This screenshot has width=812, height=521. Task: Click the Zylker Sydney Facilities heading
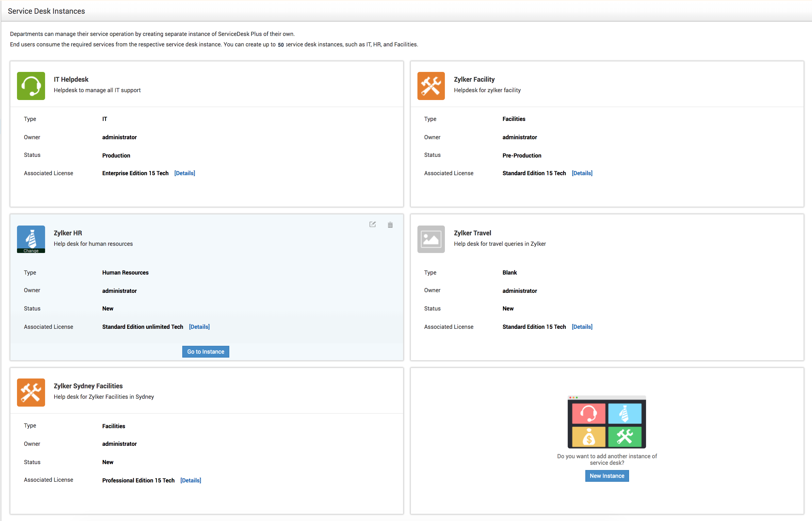(88, 386)
